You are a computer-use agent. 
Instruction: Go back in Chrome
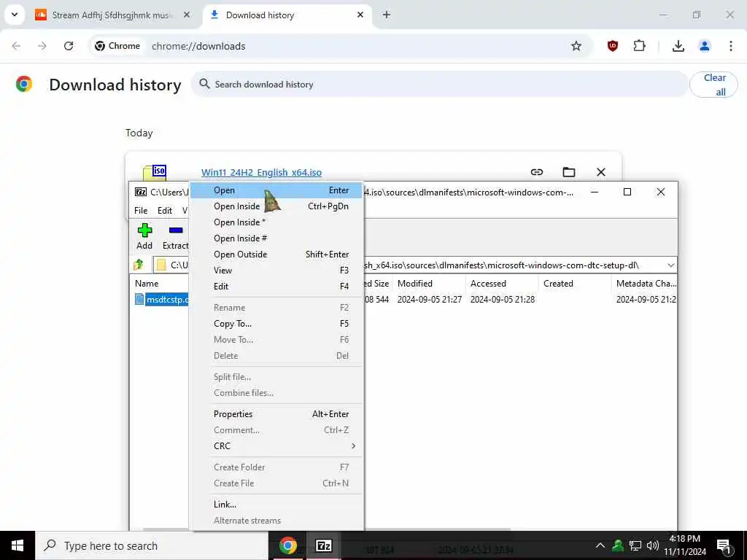(x=16, y=46)
